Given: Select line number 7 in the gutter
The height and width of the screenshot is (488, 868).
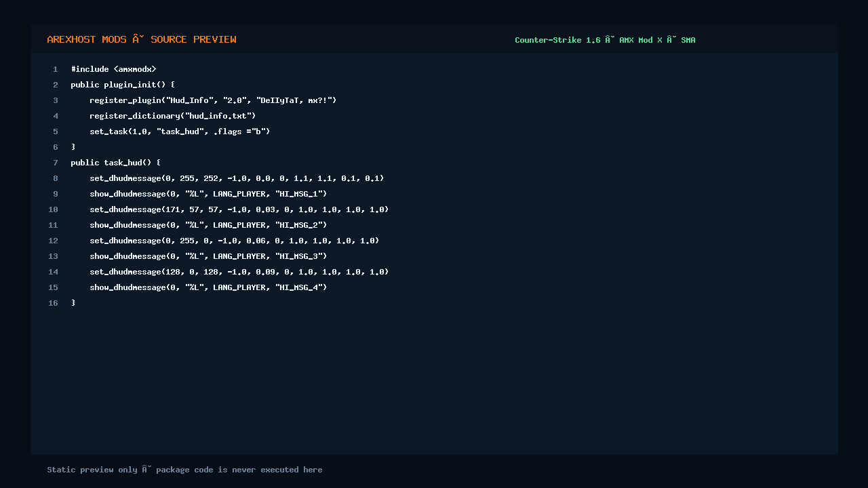Looking at the screenshot, I should (56, 163).
